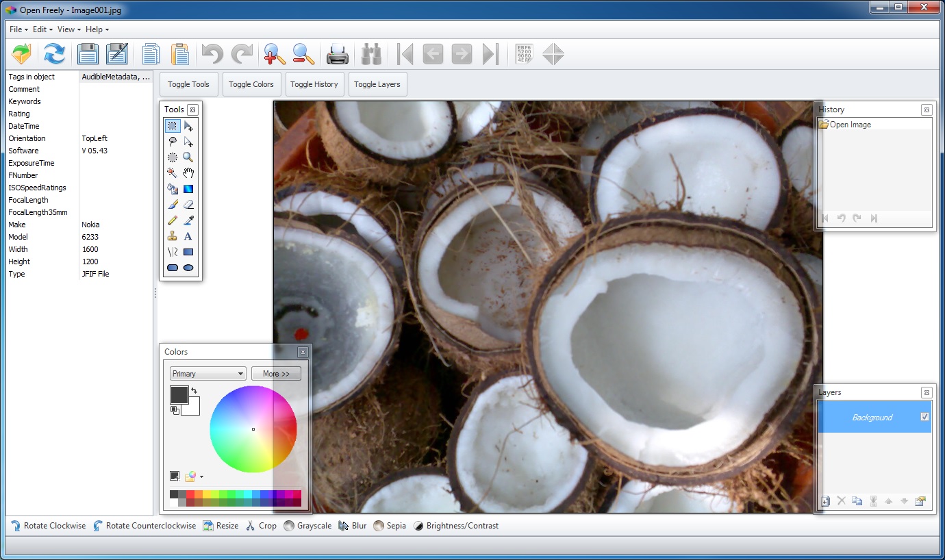
Task: Select the Move Selection outline tool
Action: point(188,142)
